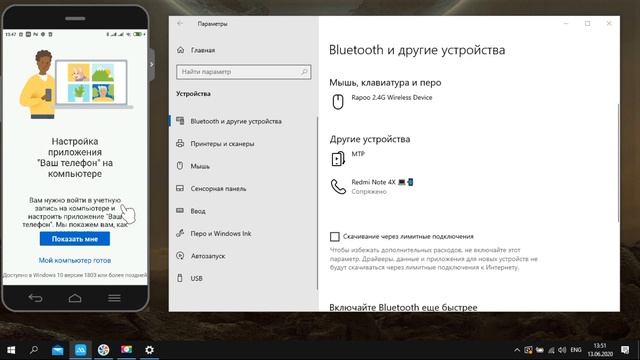Open the volume tray icon
Image resolution: width=640 pixels, height=360 pixels.
pos(562,350)
